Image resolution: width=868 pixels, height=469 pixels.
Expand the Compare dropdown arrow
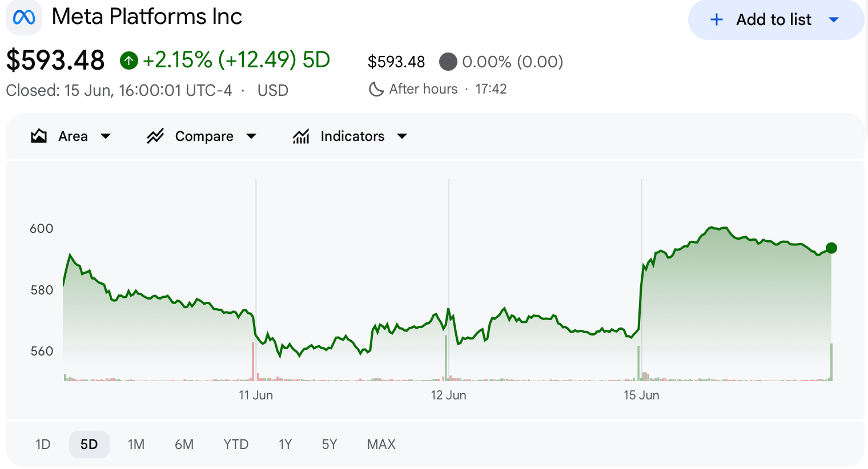[x=251, y=136]
